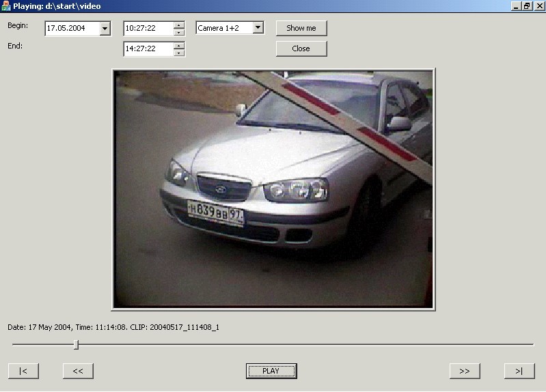This screenshot has height=392, width=546.
Task: Close the window with the title bar X
Action: point(539,6)
